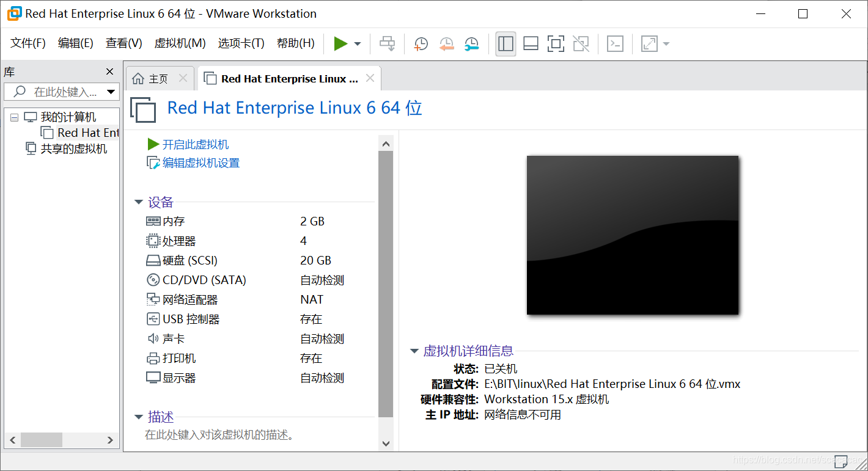Click the green Power On play button in toolbar

[x=340, y=43]
